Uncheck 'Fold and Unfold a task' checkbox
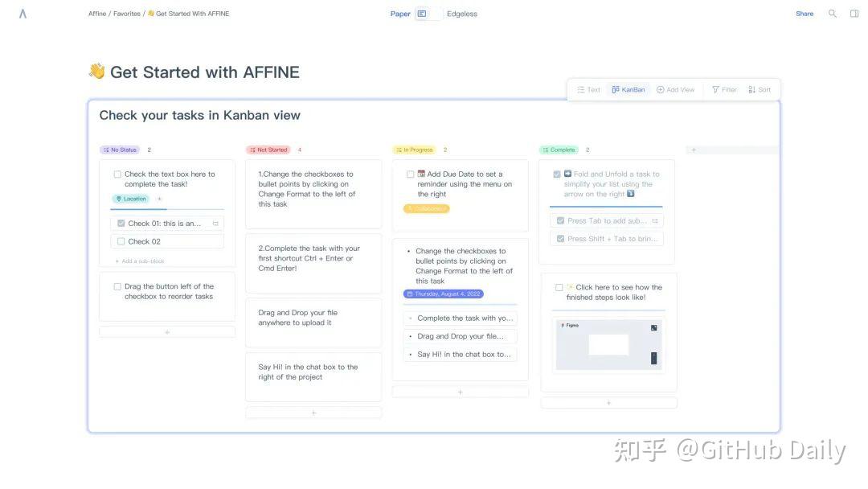Screen dimensions: 868x489 click(x=557, y=175)
